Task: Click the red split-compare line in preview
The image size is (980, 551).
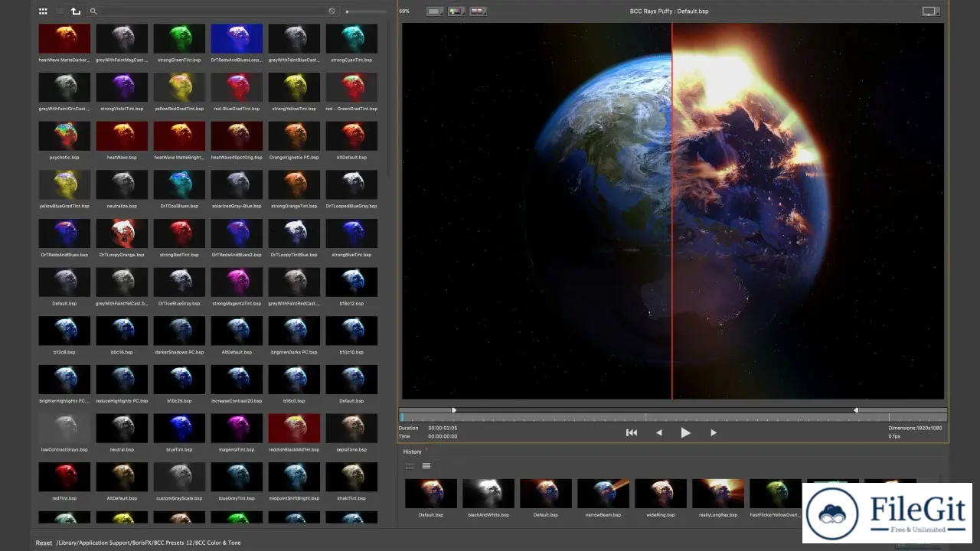Action: click(672, 211)
